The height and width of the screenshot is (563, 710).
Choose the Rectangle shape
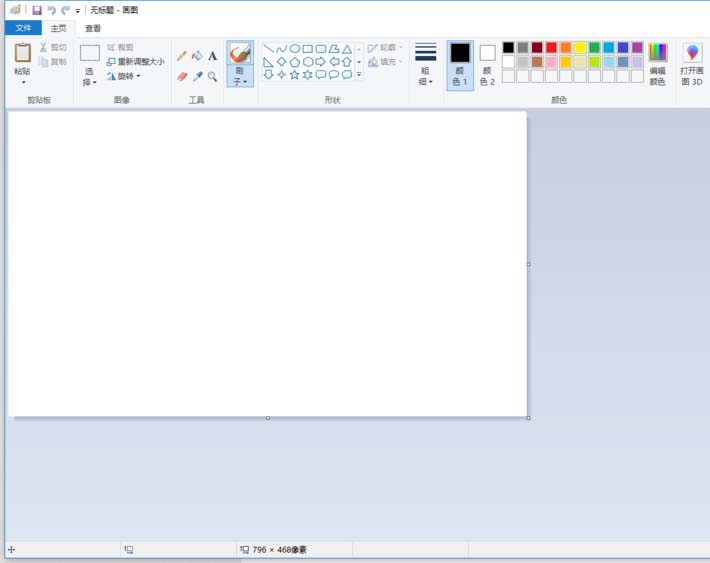point(308,48)
